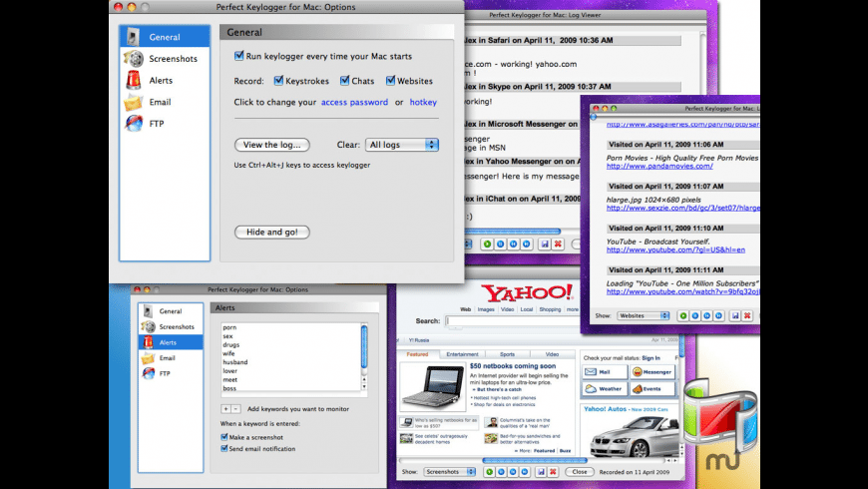
Task: Click the View the log button
Action: (271, 145)
